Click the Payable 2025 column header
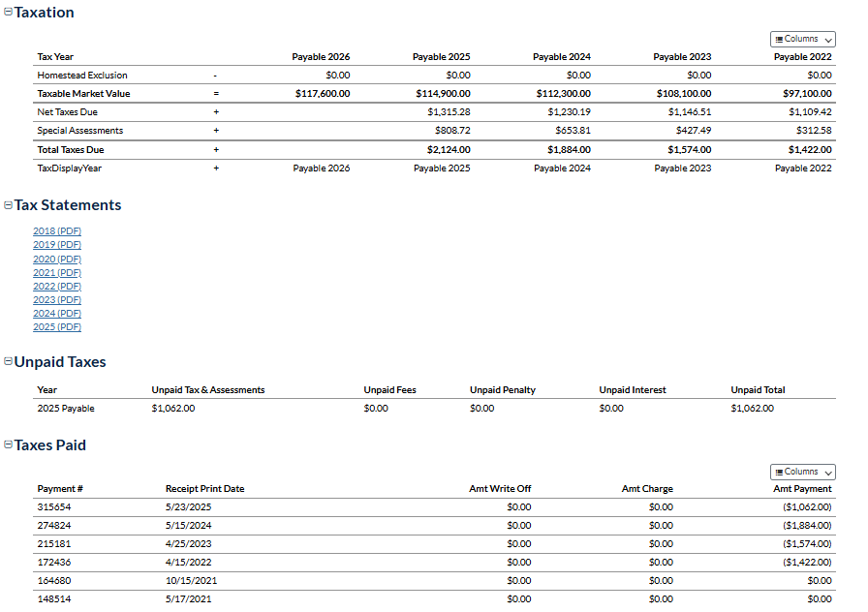The height and width of the screenshot is (612, 868). (x=441, y=57)
